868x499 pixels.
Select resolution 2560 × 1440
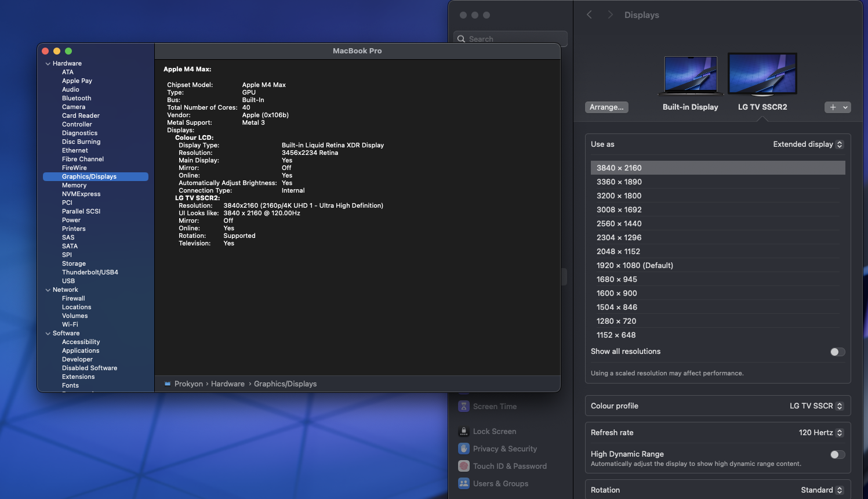point(718,223)
